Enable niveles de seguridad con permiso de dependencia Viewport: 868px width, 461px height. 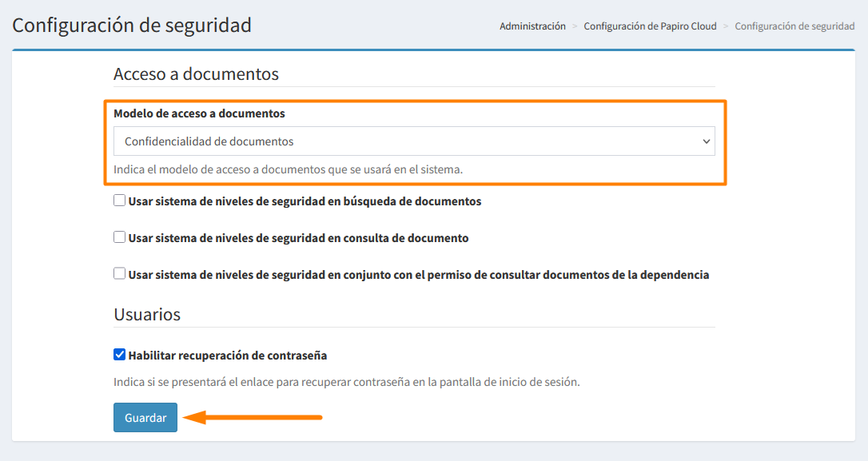point(119,275)
